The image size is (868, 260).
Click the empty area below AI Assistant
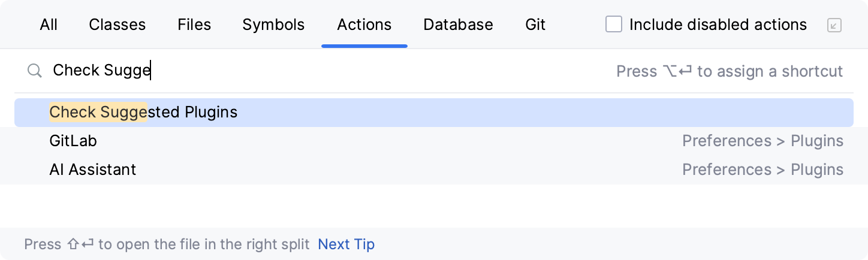pyautogui.click(x=420, y=205)
